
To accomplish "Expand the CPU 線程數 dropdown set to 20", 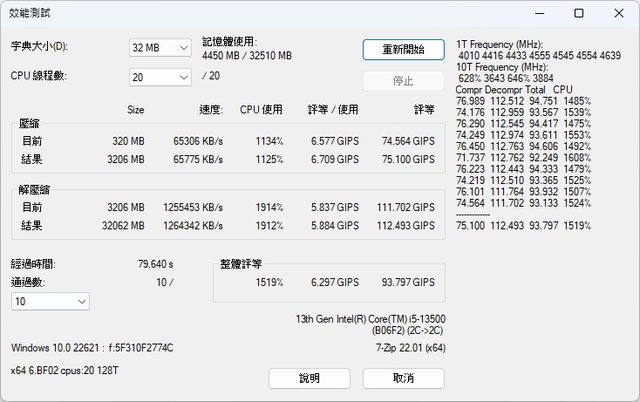I will point(160,78).
